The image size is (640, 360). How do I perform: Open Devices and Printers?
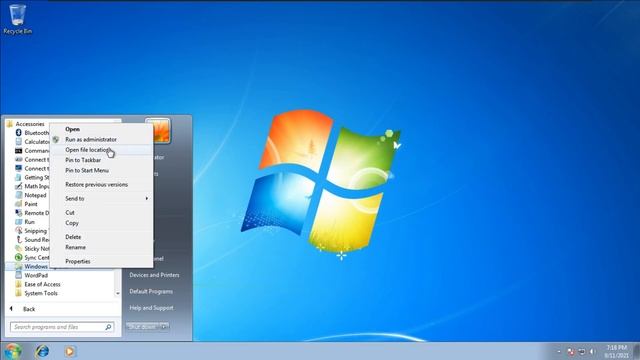(x=154, y=275)
